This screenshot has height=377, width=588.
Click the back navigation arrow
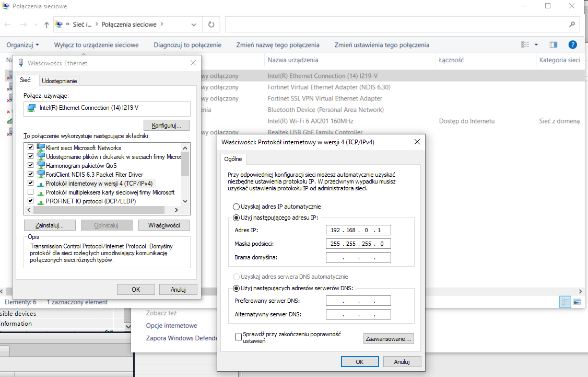7,25
